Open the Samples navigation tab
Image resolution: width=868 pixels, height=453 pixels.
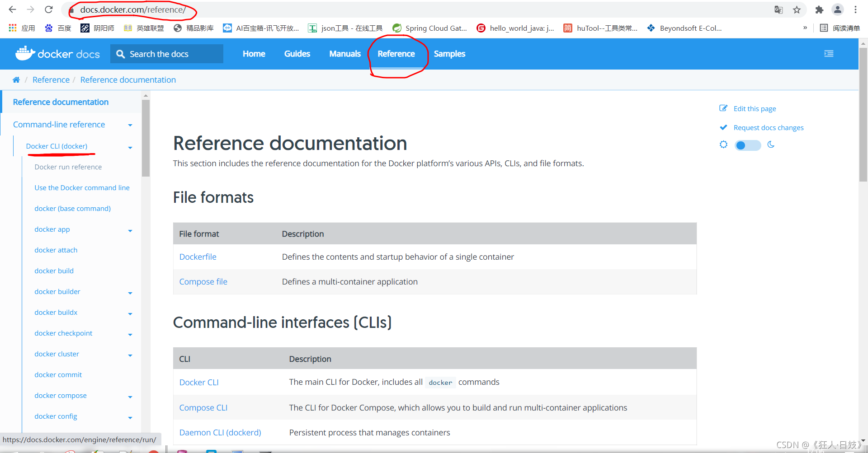449,54
